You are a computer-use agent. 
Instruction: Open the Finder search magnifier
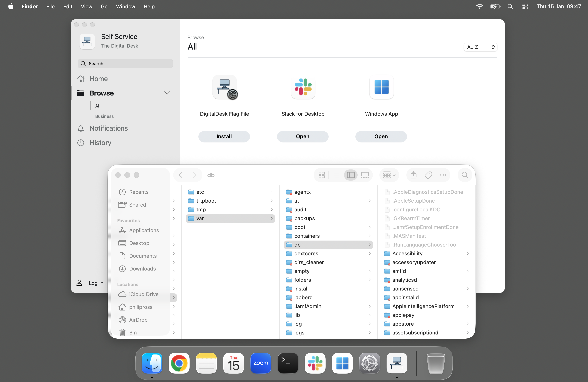(x=465, y=175)
